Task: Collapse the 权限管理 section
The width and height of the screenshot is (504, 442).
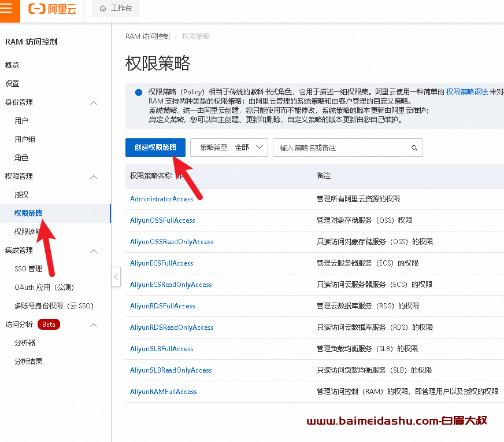Action: click(94, 176)
